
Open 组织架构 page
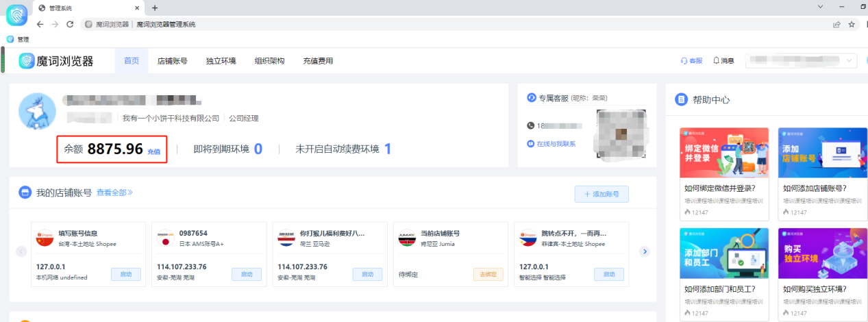click(269, 61)
